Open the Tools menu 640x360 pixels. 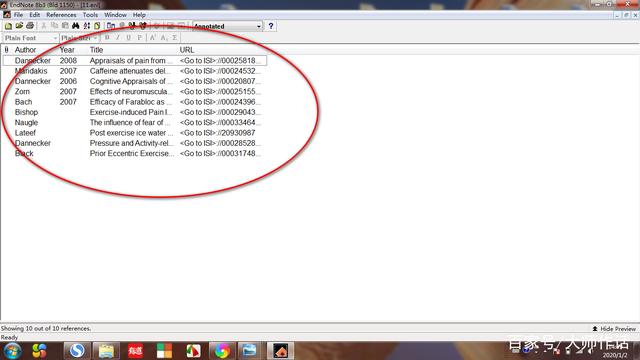[x=90, y=15]
